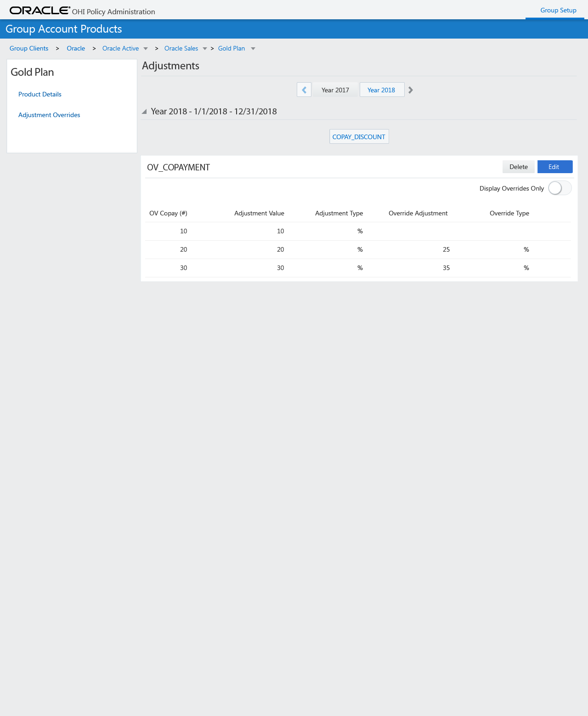Click the previous year arrow button
This screenshot has width=588, height=716.
tap(304, 90)
